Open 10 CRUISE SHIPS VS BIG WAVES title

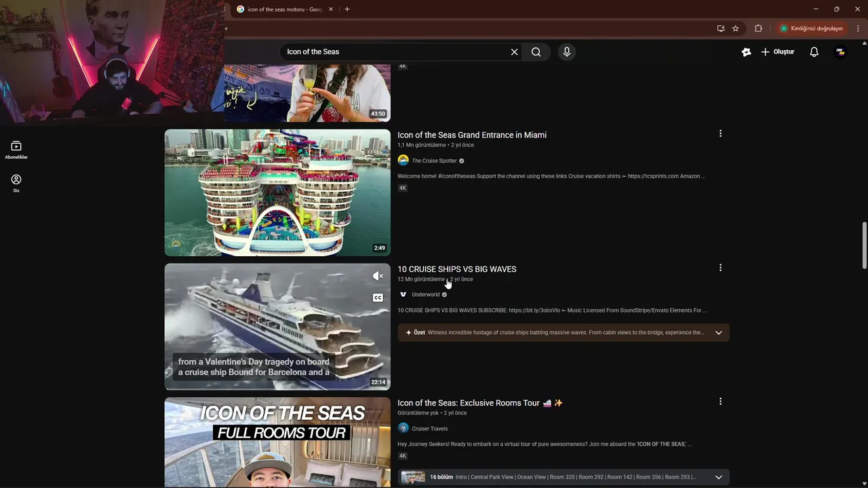(457, 269)
